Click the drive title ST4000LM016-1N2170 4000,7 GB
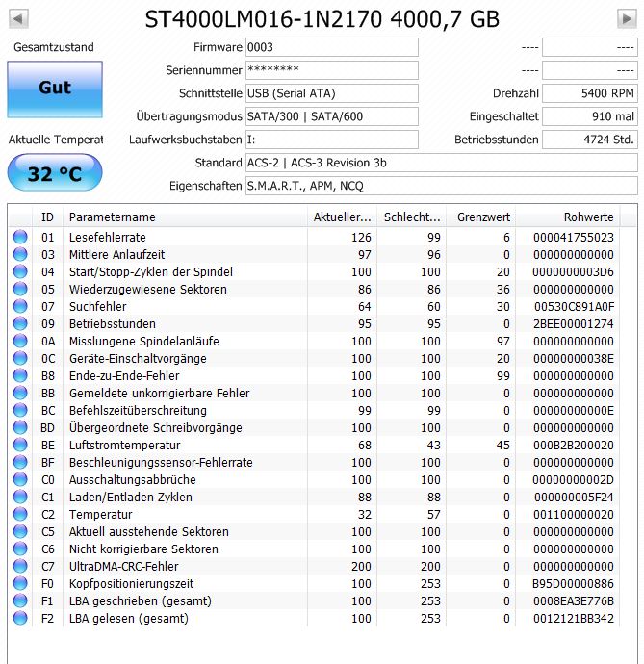This screenshot has height=664, width=644. [322, 19]
